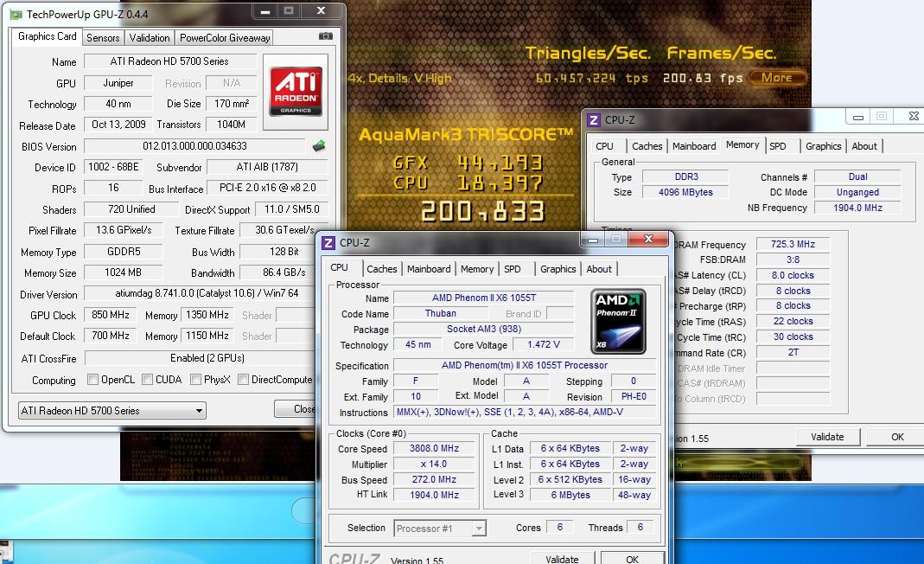This screenshot has width=924, height=564.
Task: Click the Level 3 cache value 6 MBytes
Action: (x=570, y=495)
